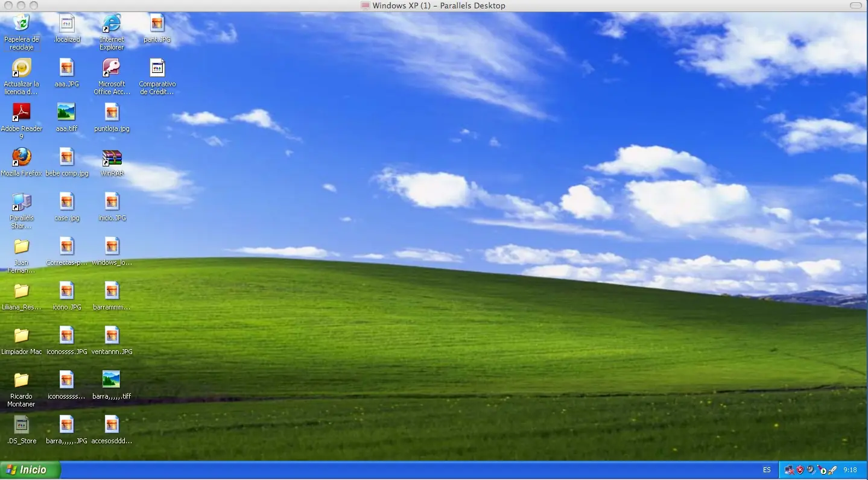Open the Inicio start menu
This screenshot has height=480, width=868.
[x=30, y=470]
